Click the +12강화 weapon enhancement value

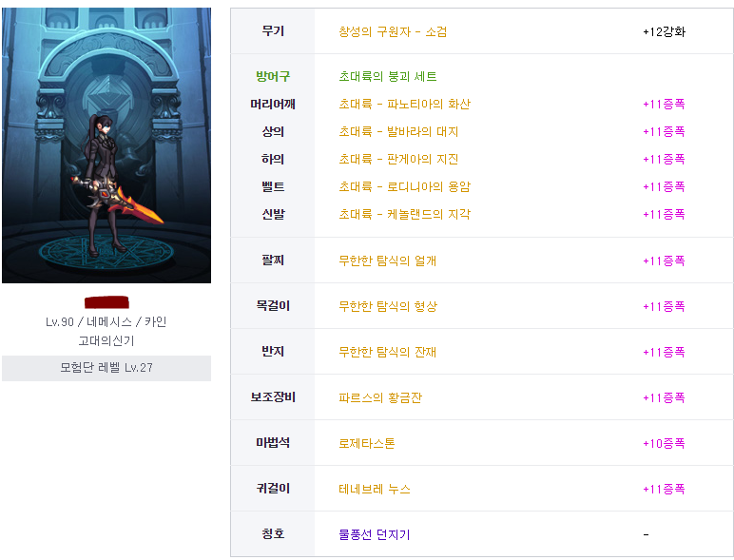(x=664, y=31)
